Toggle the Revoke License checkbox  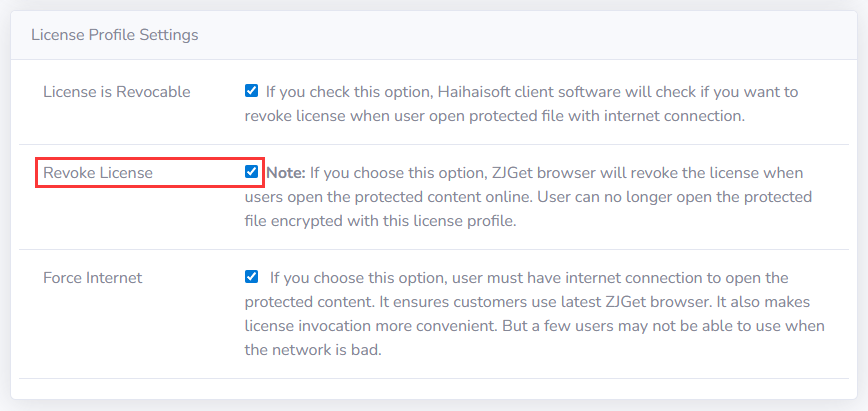251,172
